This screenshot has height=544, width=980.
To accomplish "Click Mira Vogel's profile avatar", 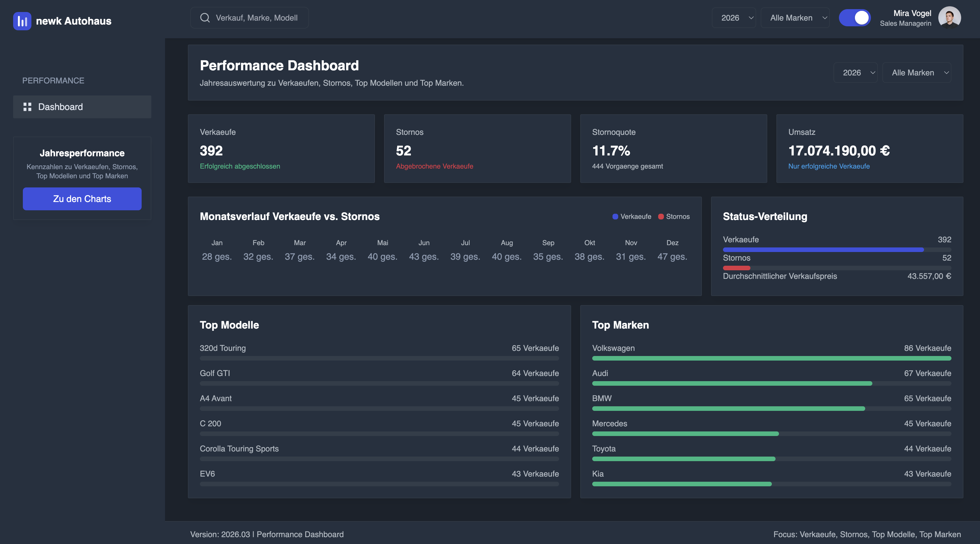I will pyautogui.click(x=950, y=17).
